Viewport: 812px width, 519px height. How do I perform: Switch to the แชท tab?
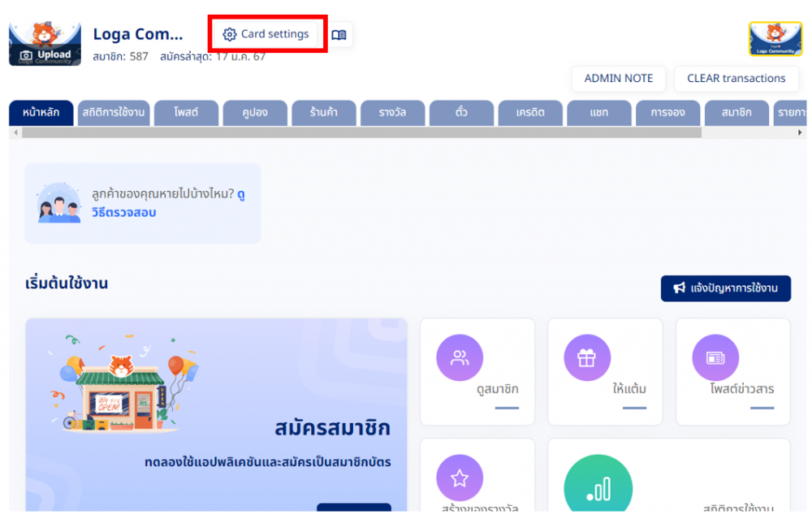click(598, 113)
